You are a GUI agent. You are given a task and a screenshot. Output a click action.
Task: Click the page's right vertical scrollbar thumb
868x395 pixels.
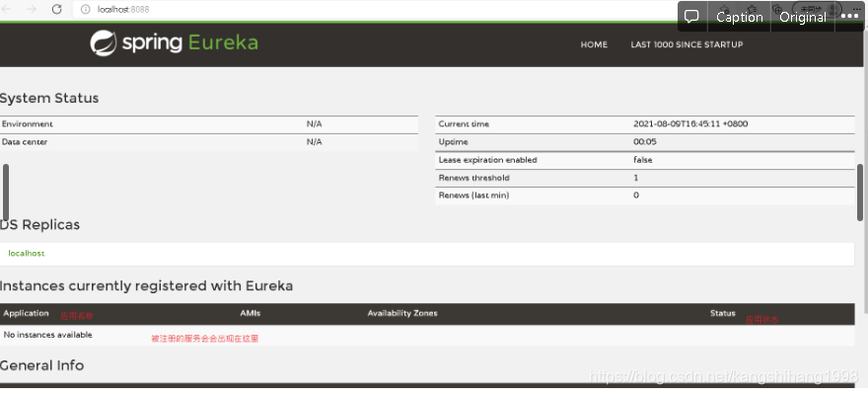tap(860, 193)
